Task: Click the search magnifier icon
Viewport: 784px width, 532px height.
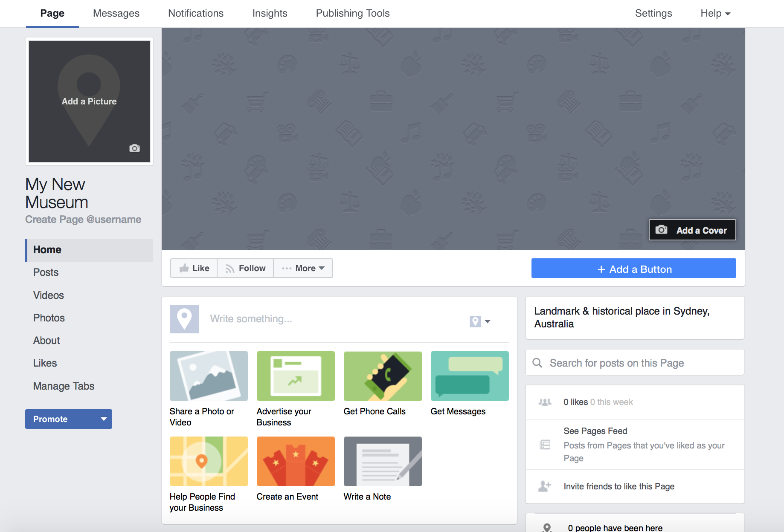Action: click(537, 363)
